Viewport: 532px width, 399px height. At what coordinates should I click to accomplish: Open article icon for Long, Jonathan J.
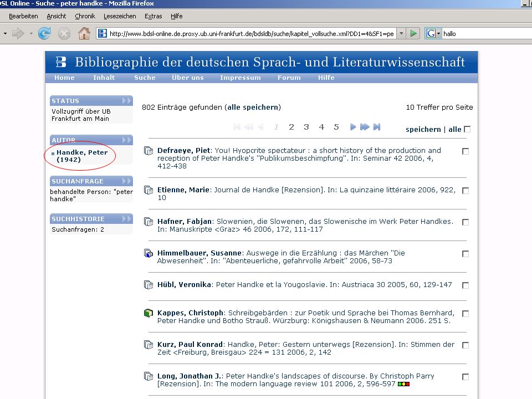point(149,376)
